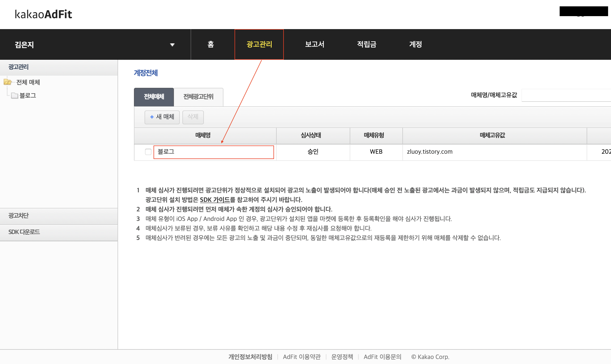This screenshot has width=611, height=364.
Task: Tick the 블로그 row checkbox
Action: point(148,152)
